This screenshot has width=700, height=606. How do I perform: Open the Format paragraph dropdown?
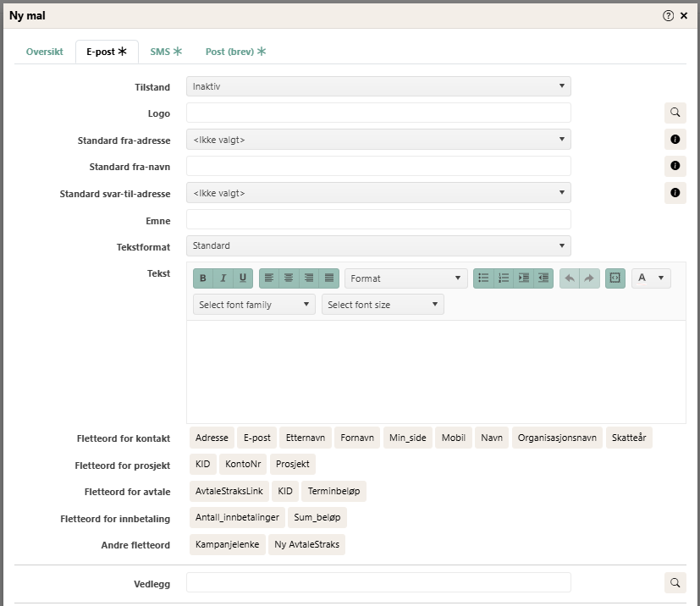pos(405,278)
